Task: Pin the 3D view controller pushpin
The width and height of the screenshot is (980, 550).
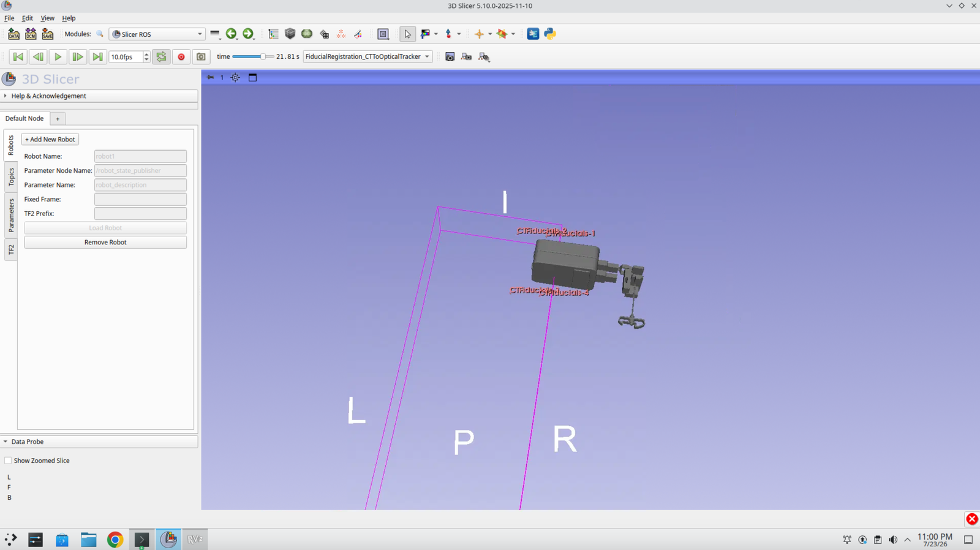Action: coord(210,77)
